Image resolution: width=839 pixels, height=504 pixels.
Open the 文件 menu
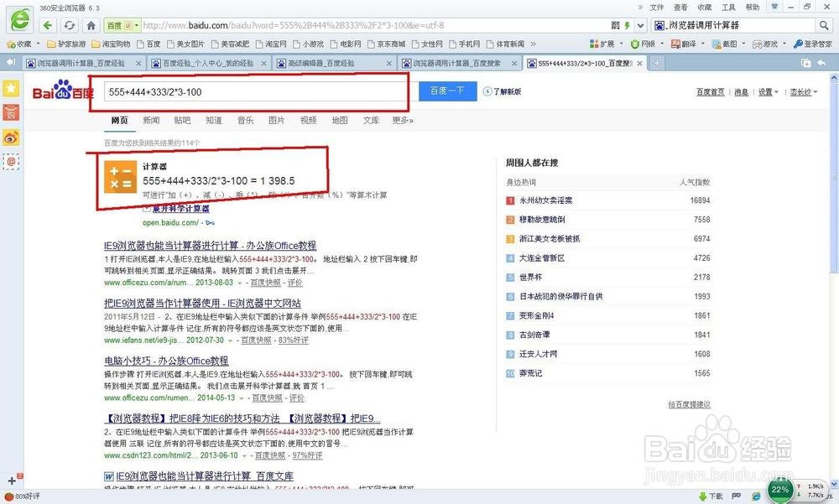tap(657, 7)
